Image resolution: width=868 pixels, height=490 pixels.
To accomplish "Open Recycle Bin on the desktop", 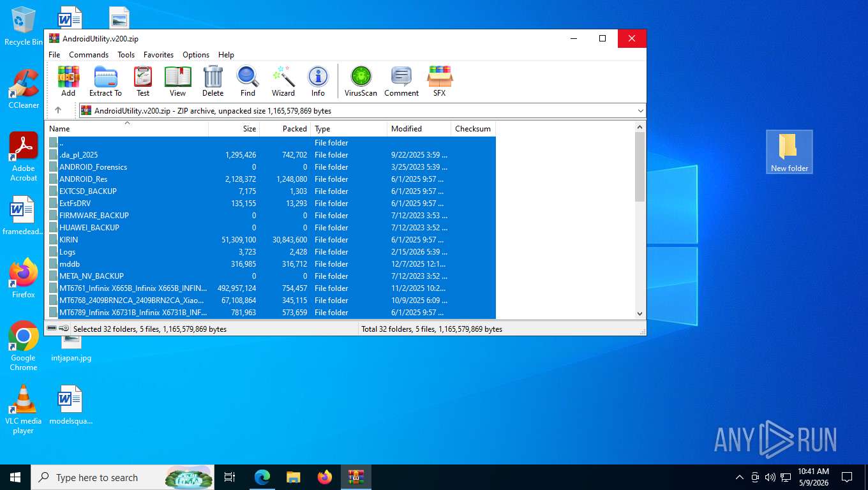I will pyautogui.click(x=23, y=26).
